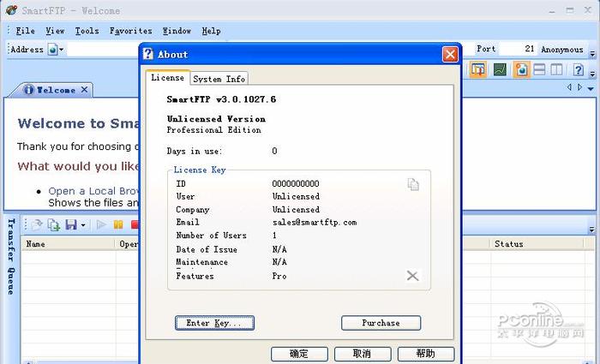This screenshot has width=600, height=364.
Task: Expand address toolbar overflow options arrow
Action: point(592,54)
